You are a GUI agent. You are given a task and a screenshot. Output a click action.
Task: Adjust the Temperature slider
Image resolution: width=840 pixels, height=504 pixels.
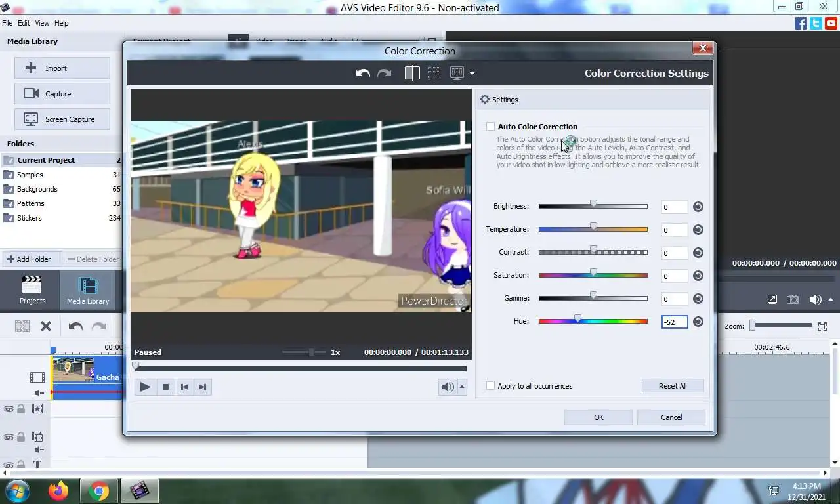click(x=593, y=229)
